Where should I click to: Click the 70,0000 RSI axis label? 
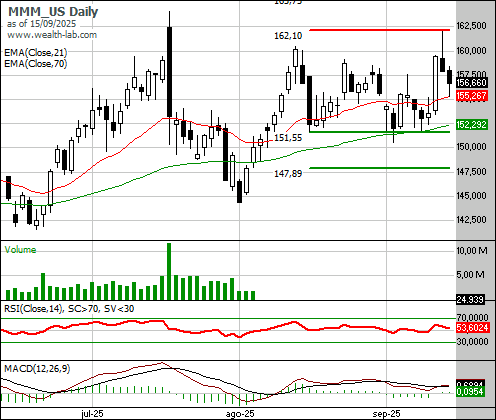click(472, 317)
